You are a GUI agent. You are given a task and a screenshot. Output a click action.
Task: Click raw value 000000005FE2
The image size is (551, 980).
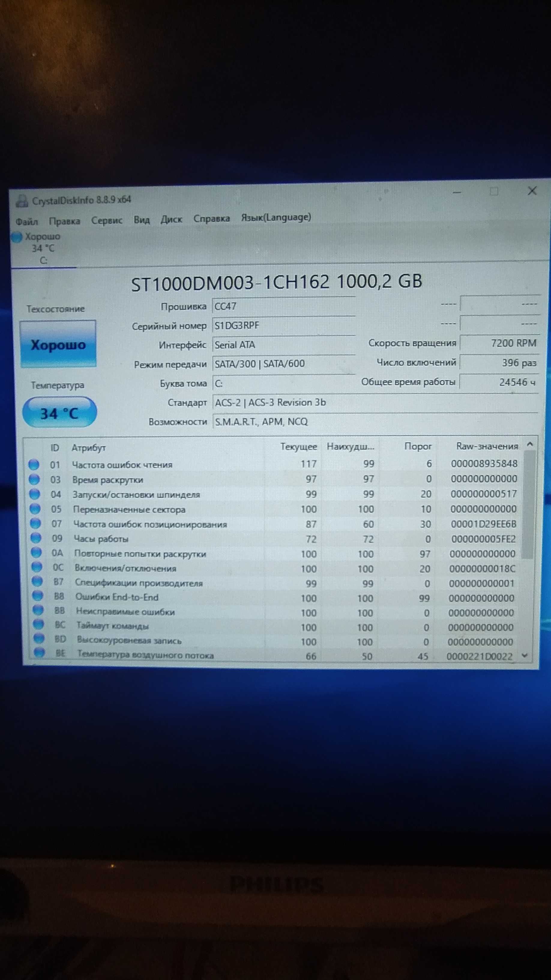point(483,539)
